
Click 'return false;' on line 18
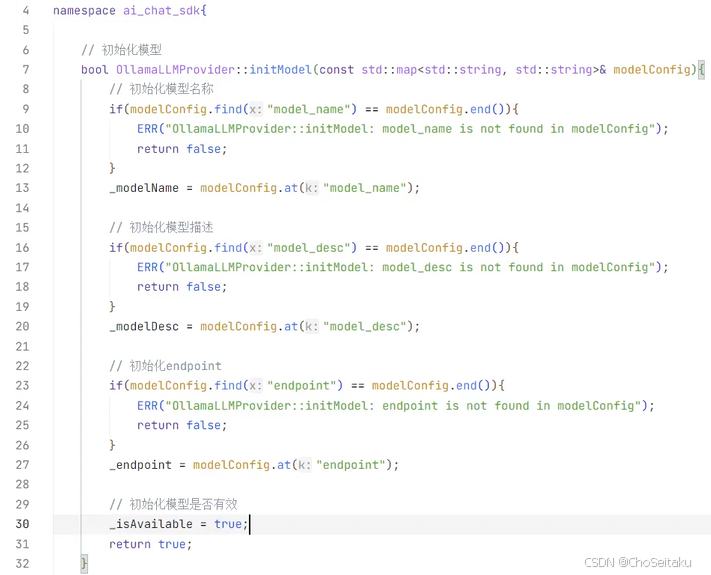(182, 287)
